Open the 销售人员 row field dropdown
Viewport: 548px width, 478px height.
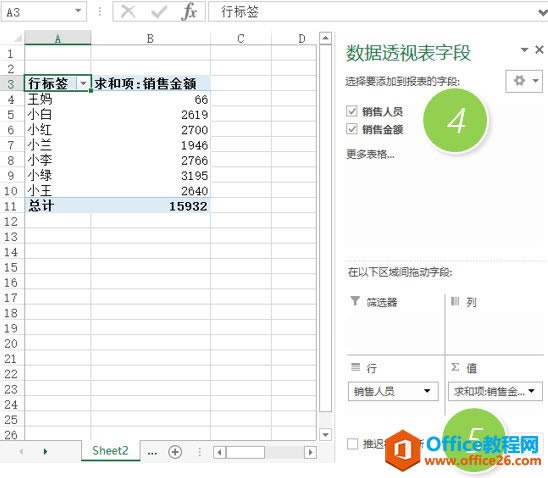coord(427,391)
